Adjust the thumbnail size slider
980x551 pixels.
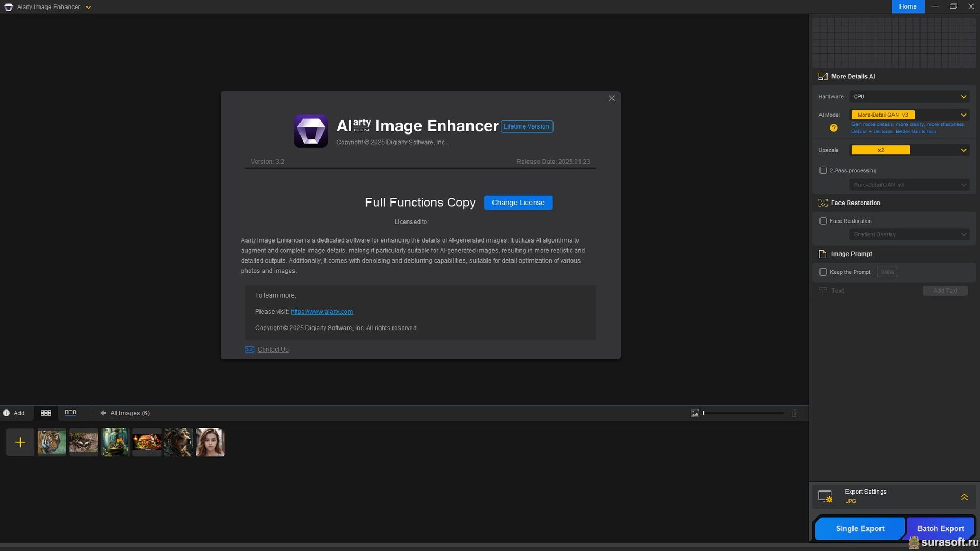pyautogui.click(x=743, y=413)
